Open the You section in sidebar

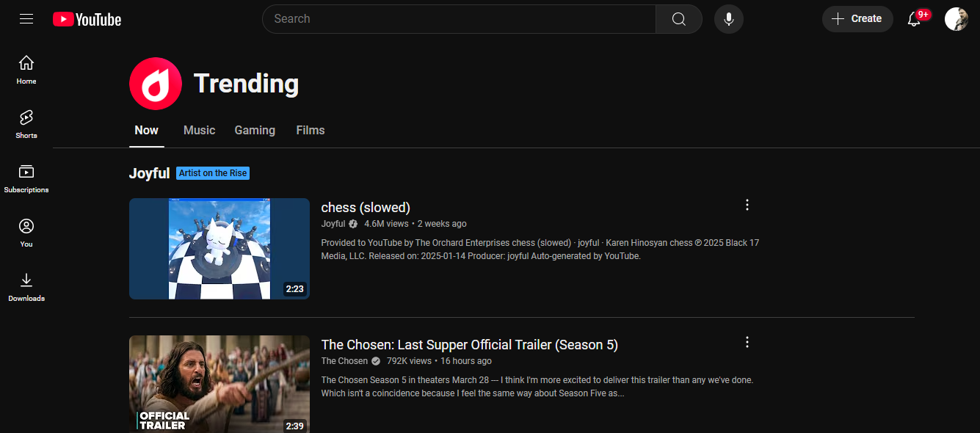(x=26, y=233)
